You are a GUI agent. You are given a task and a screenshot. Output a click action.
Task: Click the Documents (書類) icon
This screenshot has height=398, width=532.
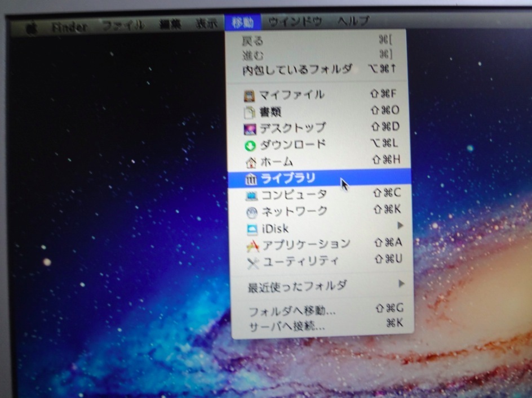coord(250,112)
